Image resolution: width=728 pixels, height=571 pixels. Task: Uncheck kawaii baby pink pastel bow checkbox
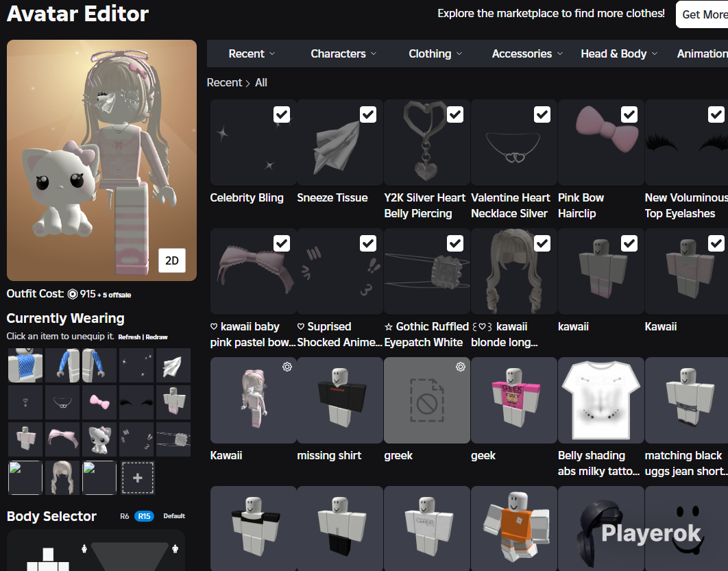pyautogui.click(x=281, y=243)
